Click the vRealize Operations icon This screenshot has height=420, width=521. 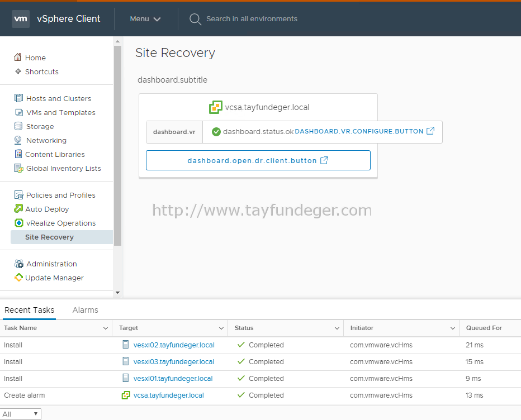19,223
